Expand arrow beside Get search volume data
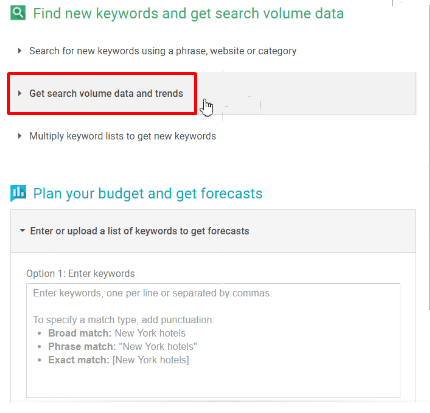 click(x=19, y=93)
